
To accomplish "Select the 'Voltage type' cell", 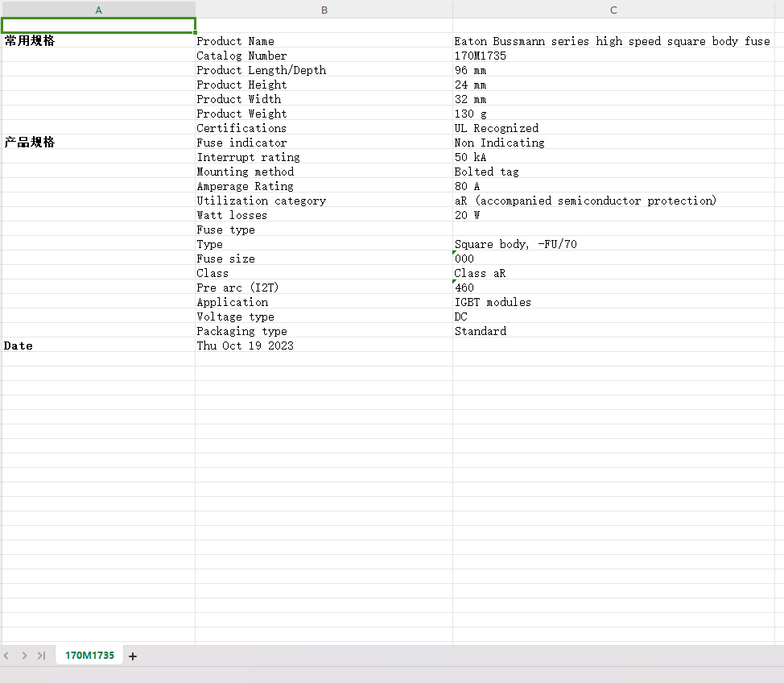I will pyautogui.click(x=324, y=317).
